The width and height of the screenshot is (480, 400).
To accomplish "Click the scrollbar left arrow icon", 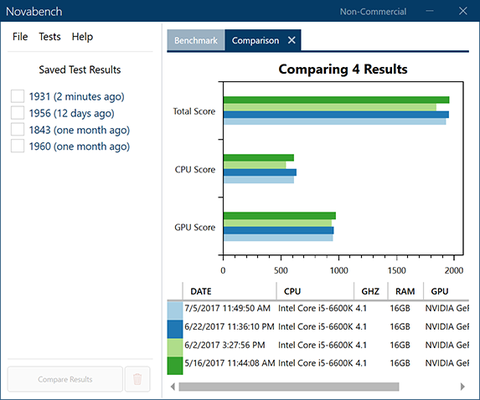I will coord(173,387).
